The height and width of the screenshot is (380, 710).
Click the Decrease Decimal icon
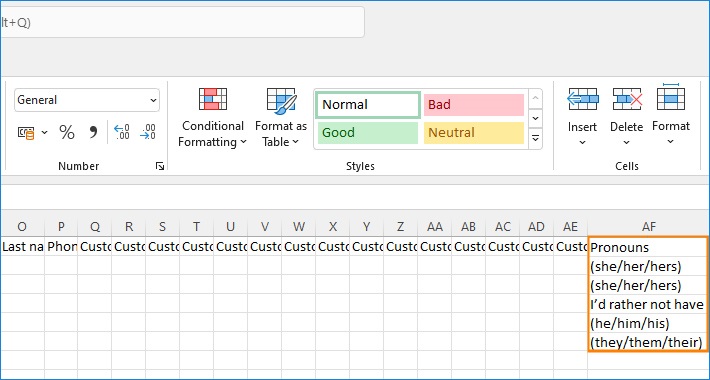pos(148,132)
